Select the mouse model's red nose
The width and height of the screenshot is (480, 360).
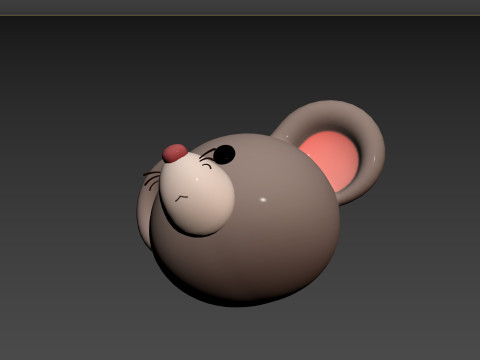tap(175, 153)
